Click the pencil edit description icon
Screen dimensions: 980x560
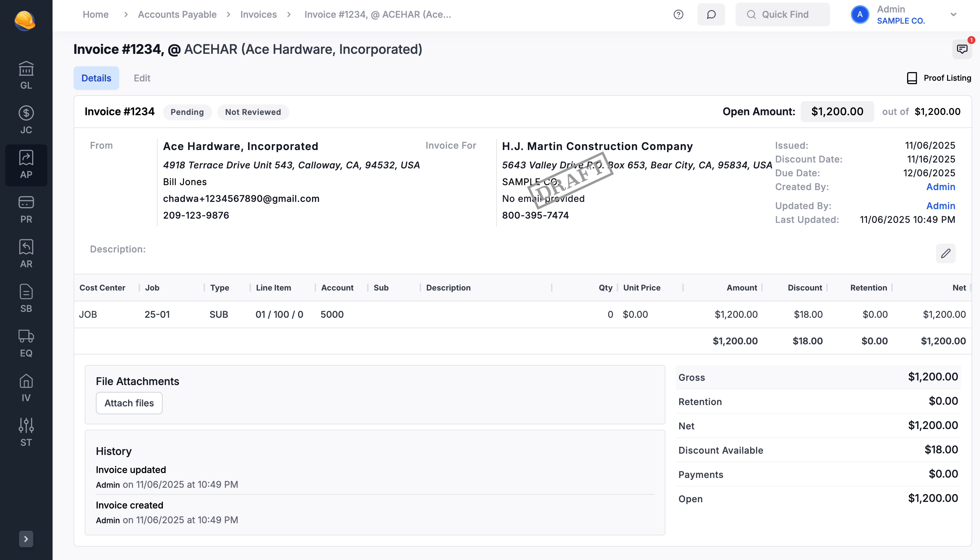[946, 253]
